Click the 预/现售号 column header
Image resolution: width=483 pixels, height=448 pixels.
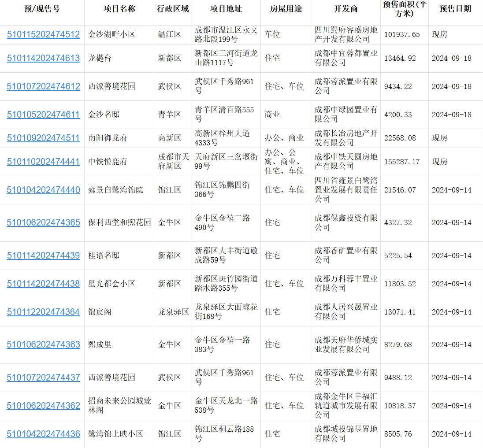42,9
